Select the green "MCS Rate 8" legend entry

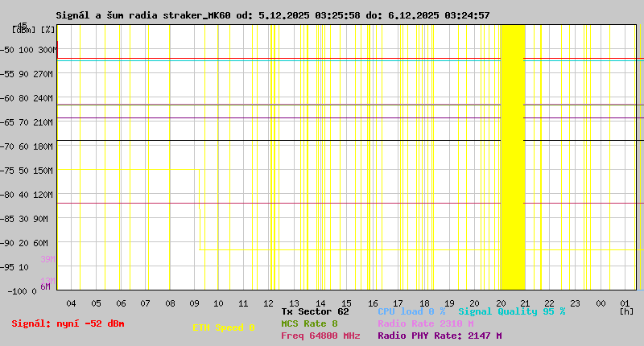click(309, 323)
